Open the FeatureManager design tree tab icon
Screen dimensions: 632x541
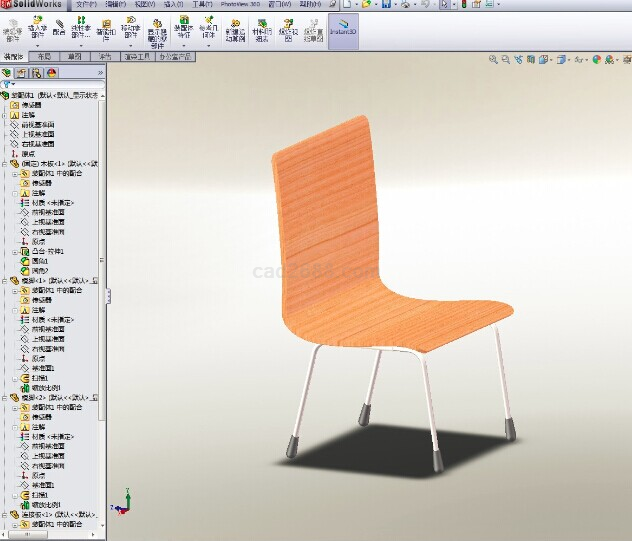9,73
